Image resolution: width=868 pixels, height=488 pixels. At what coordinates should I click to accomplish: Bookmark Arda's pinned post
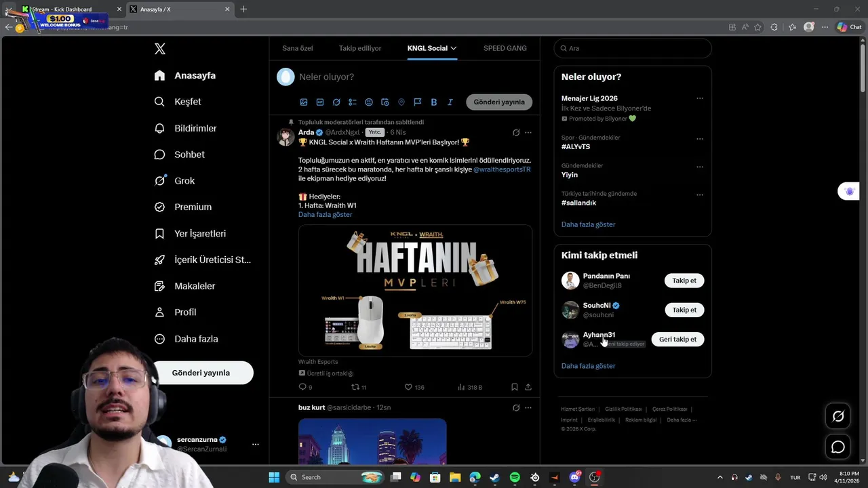point(515,387)
